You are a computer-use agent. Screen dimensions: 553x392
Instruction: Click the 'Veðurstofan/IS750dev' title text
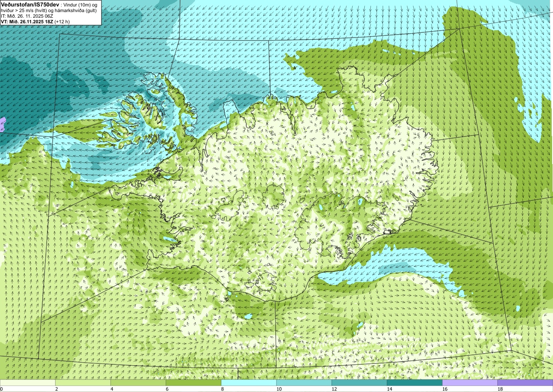pyautogui.click(x=30, y=4)
